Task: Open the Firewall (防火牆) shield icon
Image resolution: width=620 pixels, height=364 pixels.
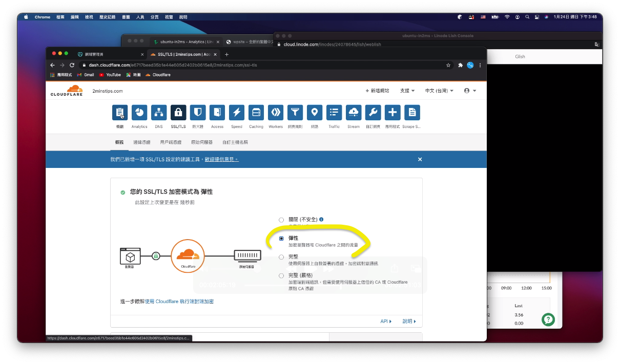Action: tap(198, 112)
